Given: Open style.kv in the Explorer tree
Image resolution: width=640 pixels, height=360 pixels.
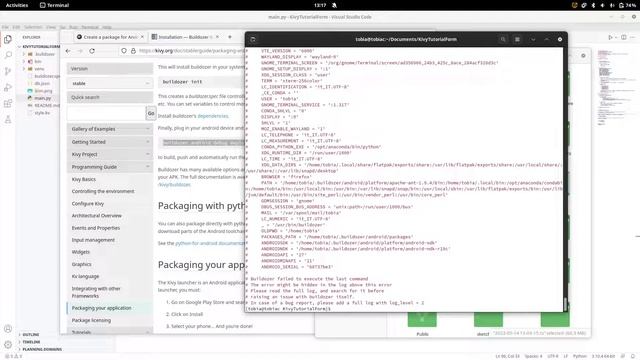Looking at the screenshot, I should tap(42, 113).
